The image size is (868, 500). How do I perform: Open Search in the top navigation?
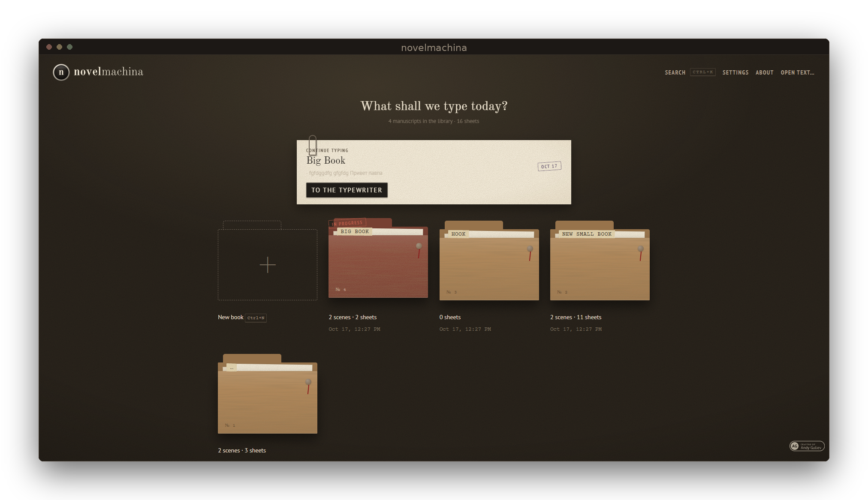point(675,72)
